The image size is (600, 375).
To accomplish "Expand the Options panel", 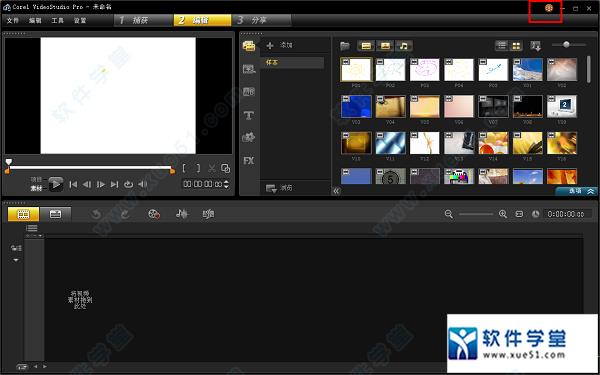I will [x=576, y=191].
